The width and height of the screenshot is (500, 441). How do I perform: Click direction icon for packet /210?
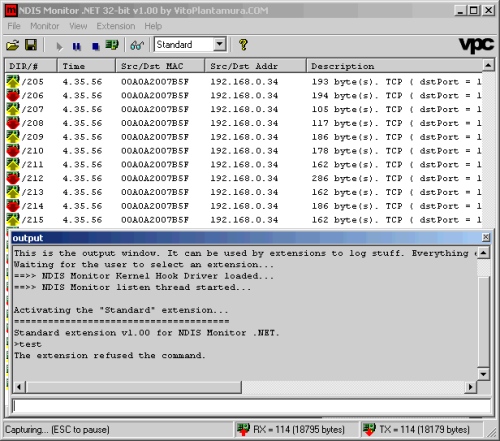13,150
